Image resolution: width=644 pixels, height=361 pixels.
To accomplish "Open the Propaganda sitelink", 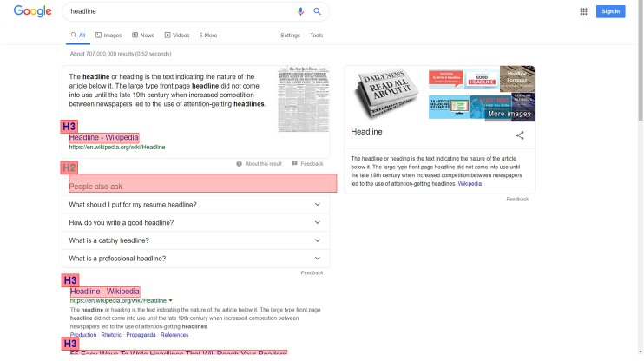I will [141, 335].
